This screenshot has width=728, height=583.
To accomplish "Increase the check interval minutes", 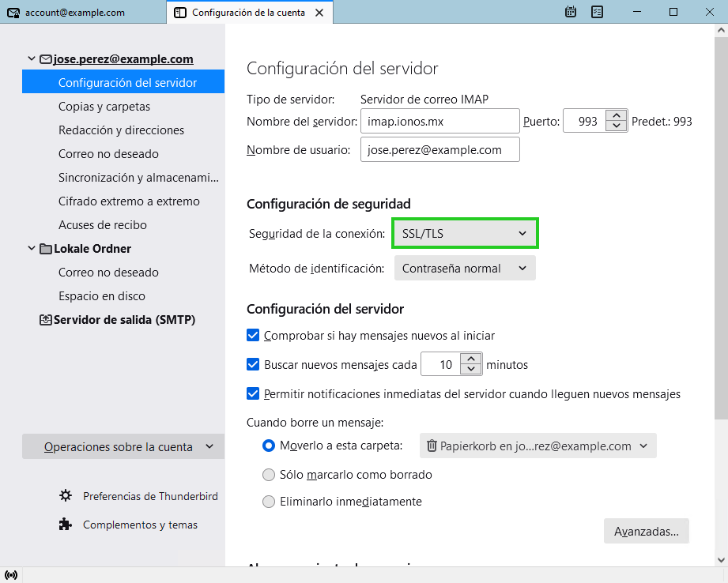I will pyautogui.click(x=471, y=359).
